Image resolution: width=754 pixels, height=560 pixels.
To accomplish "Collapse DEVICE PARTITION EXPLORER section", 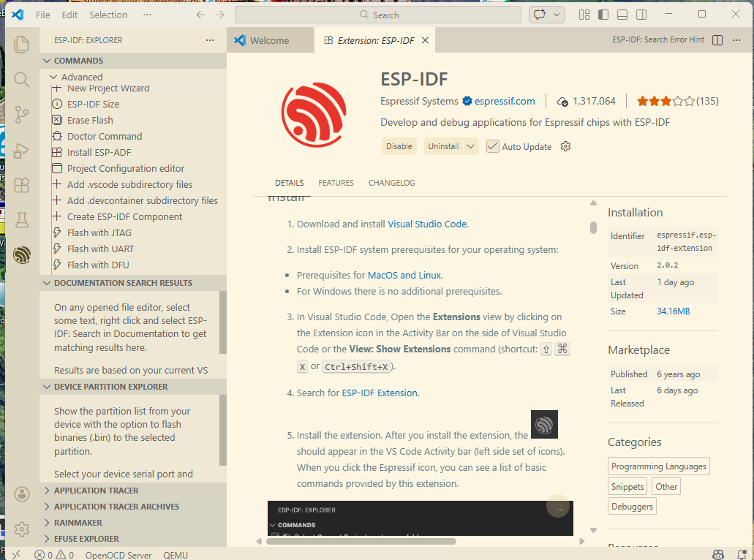I will click(132, 387).
